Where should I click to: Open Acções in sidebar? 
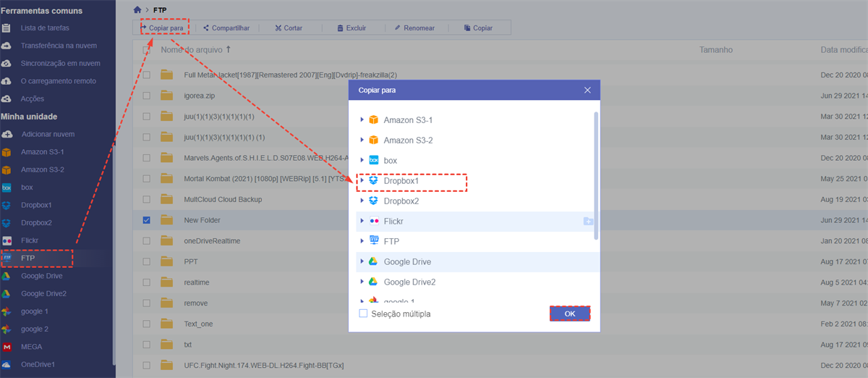click(x=33, y=98)
